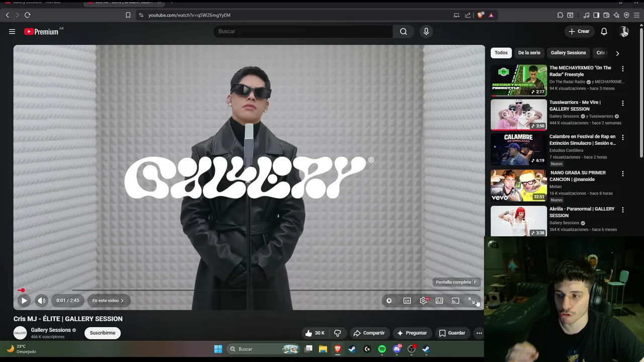The width and height of the screenshot is (644, 362).
Task: Open Brave Leo AI sparkle icon
Action: pyautogui.click(x=616, y=15)
